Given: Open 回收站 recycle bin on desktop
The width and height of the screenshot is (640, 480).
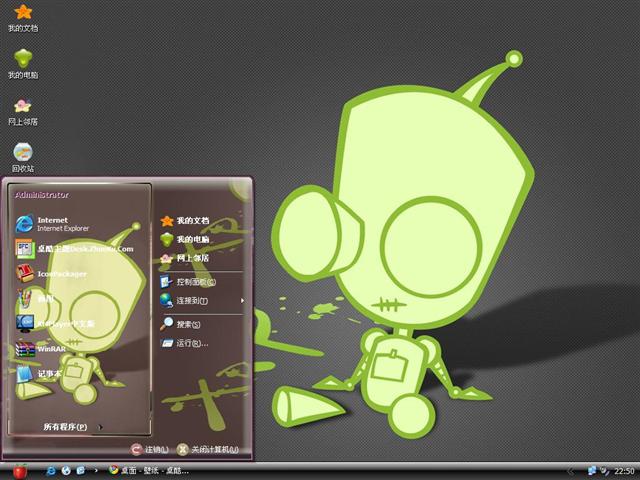Looking at the screenshot, I should point(23,158).
